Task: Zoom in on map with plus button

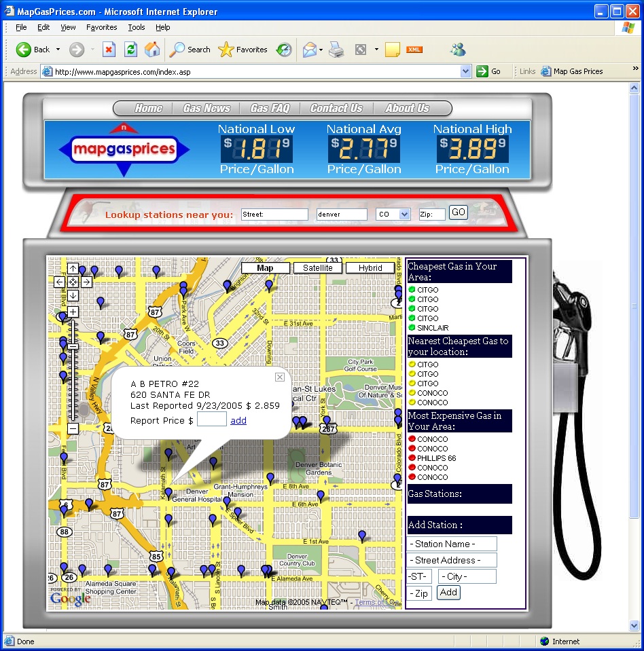Action: [x=73, y=312]
